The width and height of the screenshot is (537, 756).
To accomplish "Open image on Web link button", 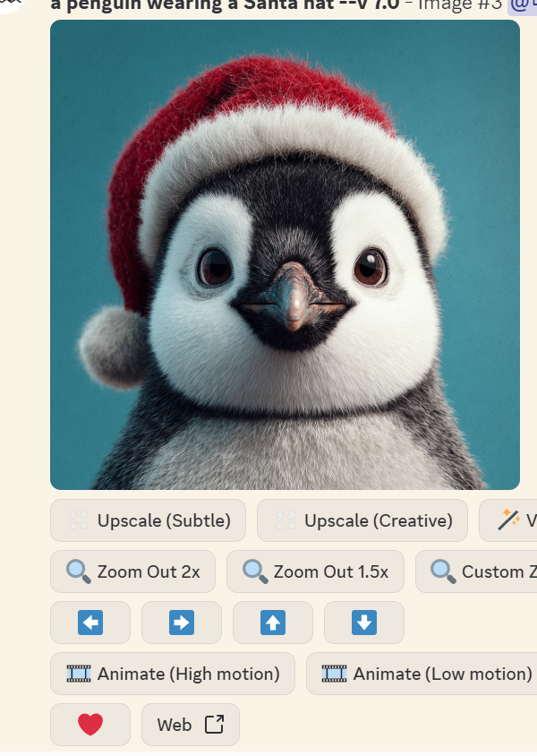I will [x=191, y=725].
